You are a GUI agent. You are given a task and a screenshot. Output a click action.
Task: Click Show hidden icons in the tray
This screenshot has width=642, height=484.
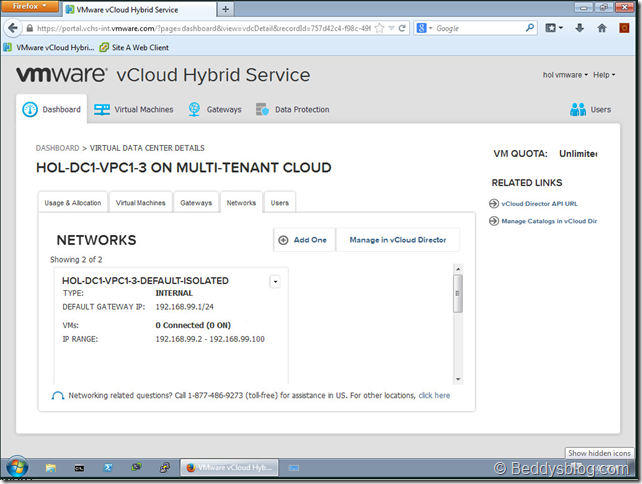599,453
